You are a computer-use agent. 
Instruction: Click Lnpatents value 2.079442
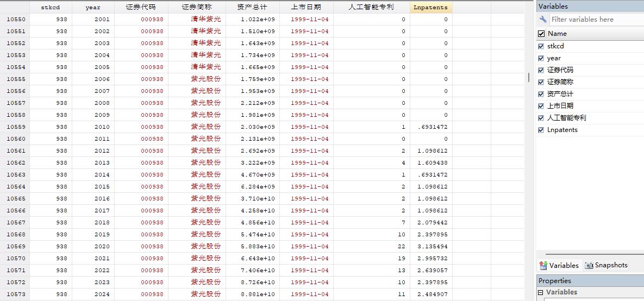coord(434,223)
